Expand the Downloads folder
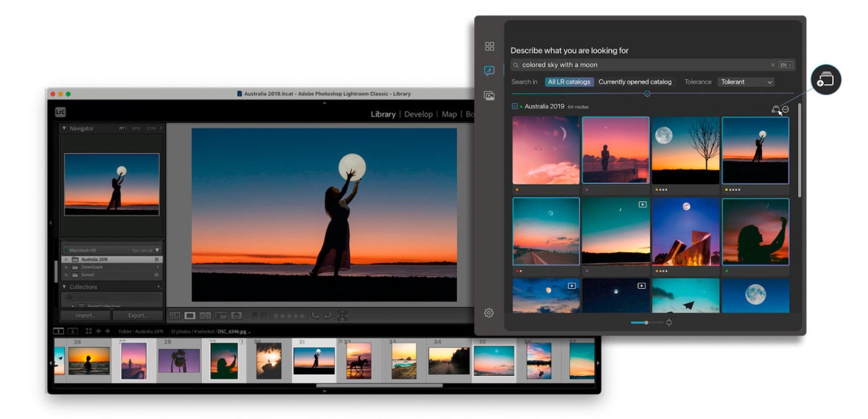The image size is (868, 419). pyautogui.click(x=66, y=267)
